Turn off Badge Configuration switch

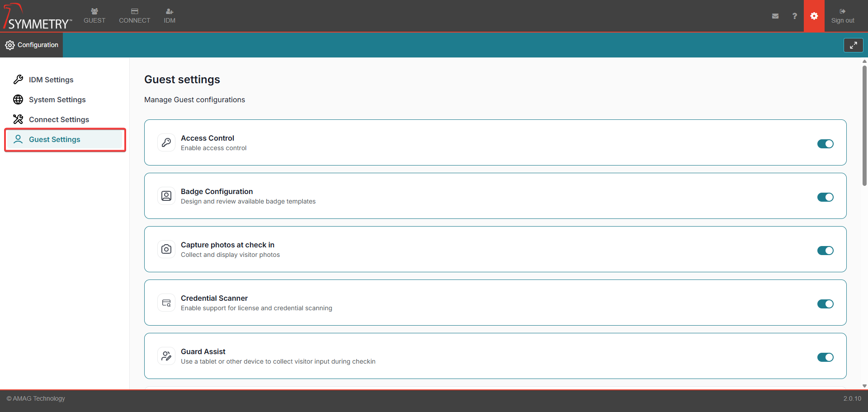coord(825,197)
